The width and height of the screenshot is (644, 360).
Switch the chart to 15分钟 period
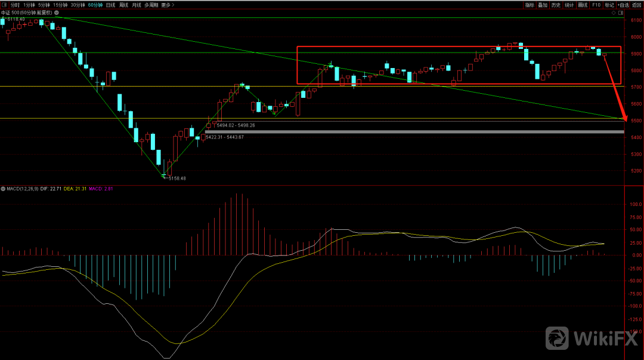pyautogui.click(x=60, y=5)
